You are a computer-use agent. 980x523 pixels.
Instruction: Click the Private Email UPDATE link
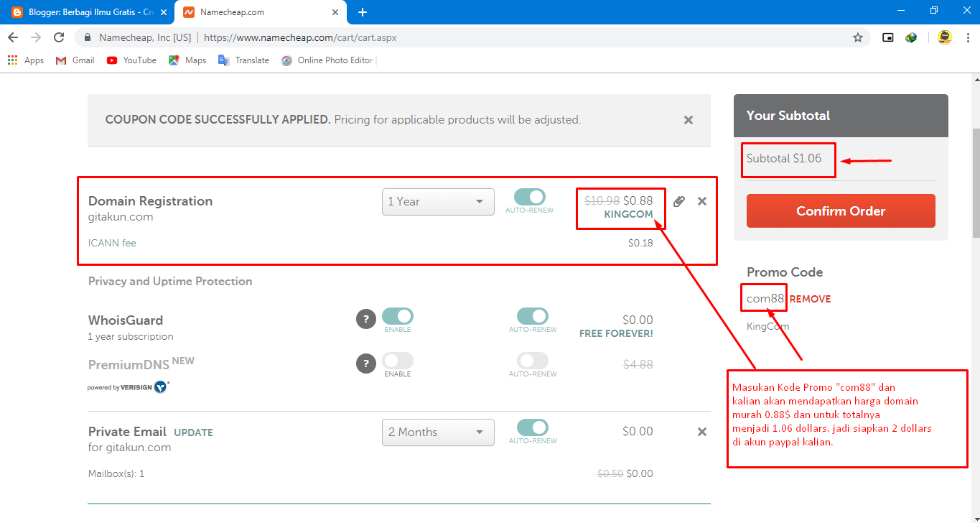pos(193,432)
